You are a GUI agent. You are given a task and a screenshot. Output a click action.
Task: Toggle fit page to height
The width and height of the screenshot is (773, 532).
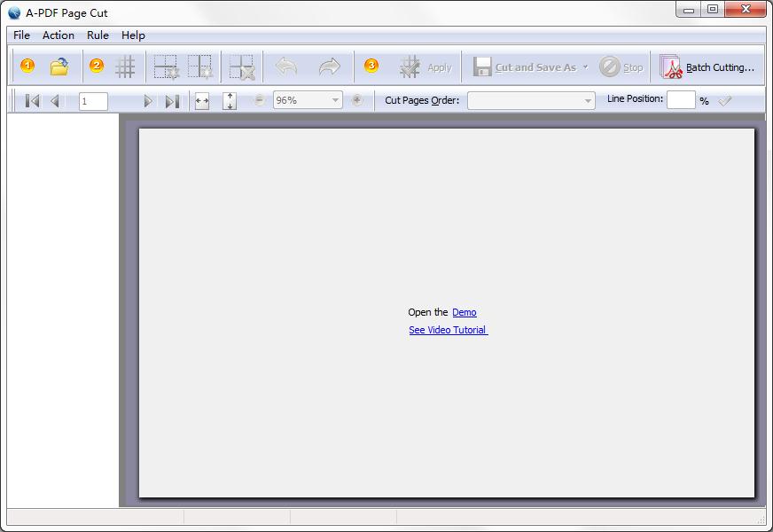228,100
